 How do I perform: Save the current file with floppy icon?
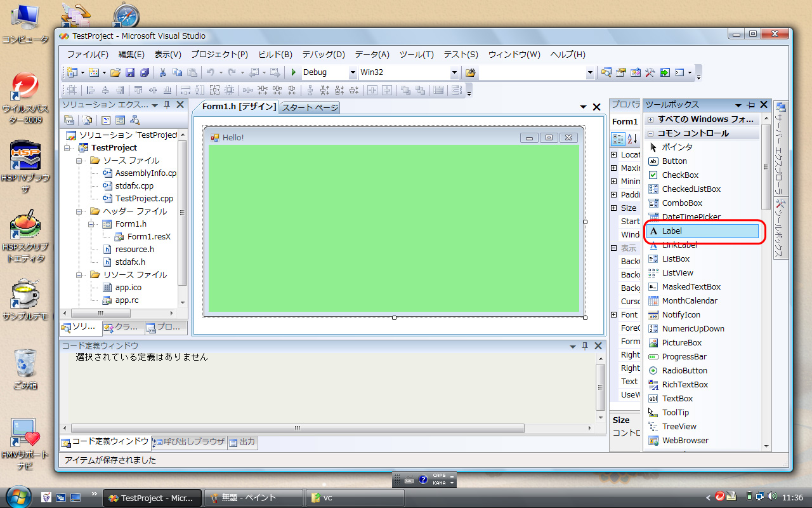point(130,72)
